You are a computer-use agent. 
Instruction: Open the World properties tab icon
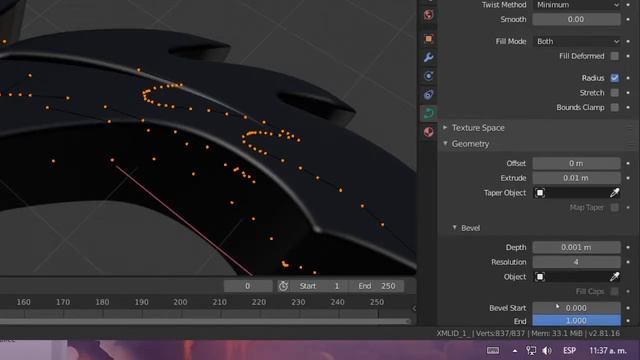click(x=428, y=15)
